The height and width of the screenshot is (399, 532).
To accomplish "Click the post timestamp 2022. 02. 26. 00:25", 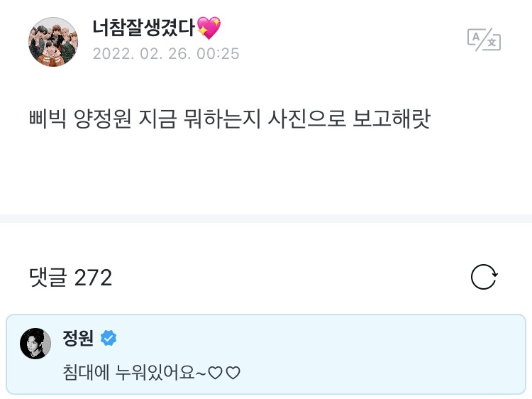I will coord(166,54).
